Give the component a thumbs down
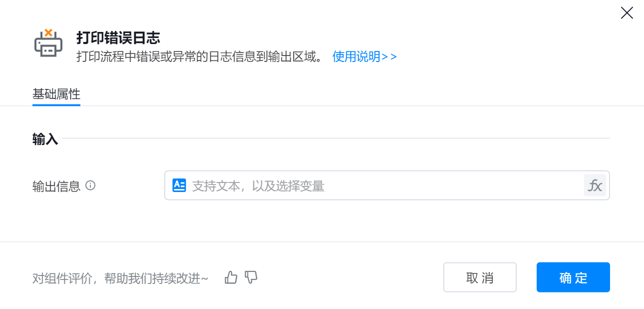 pos(251,277)
